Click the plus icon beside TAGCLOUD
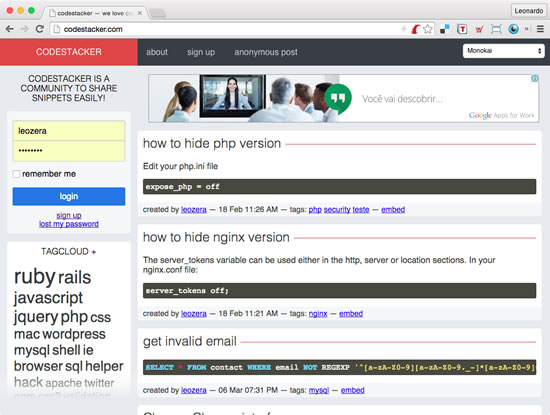This screenshot has height=415, width=550. tap(94, 252)
